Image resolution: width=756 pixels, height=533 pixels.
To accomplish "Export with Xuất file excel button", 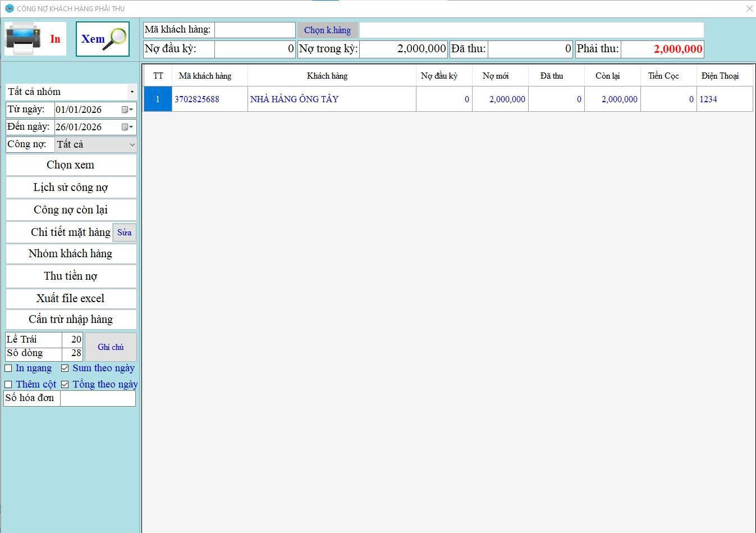I will (71, 299).
